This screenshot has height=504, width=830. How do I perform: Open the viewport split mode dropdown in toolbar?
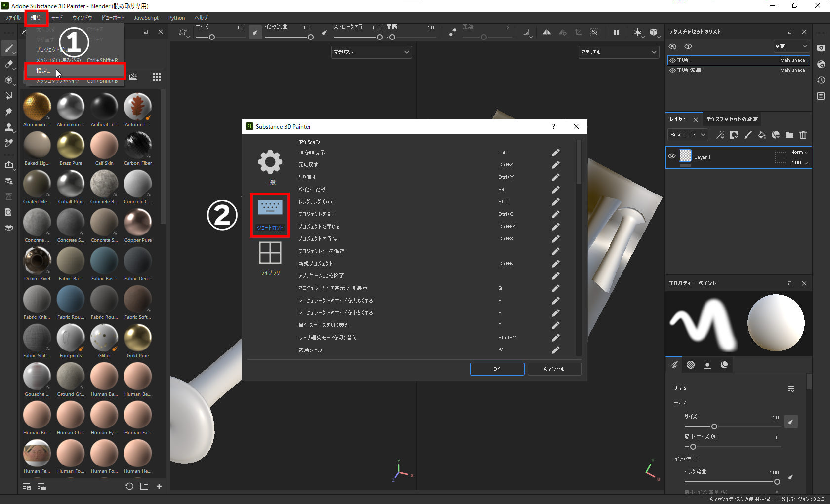[x=638, y=33]
